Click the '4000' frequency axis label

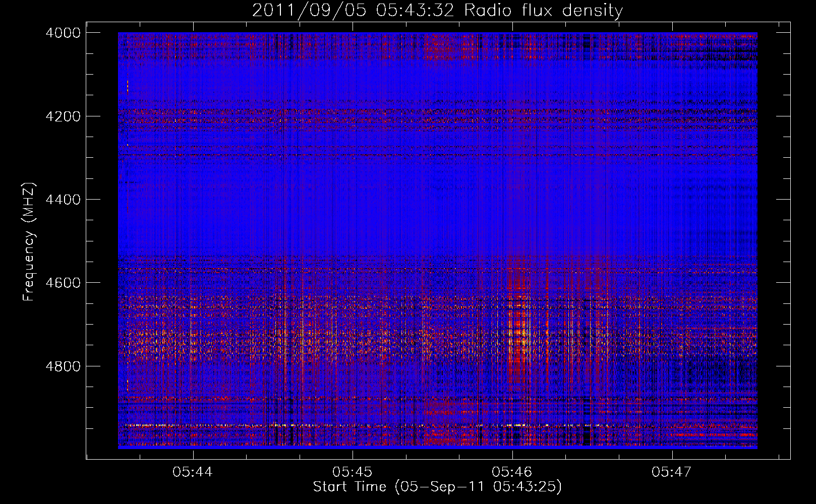click(x=63, y=33)
